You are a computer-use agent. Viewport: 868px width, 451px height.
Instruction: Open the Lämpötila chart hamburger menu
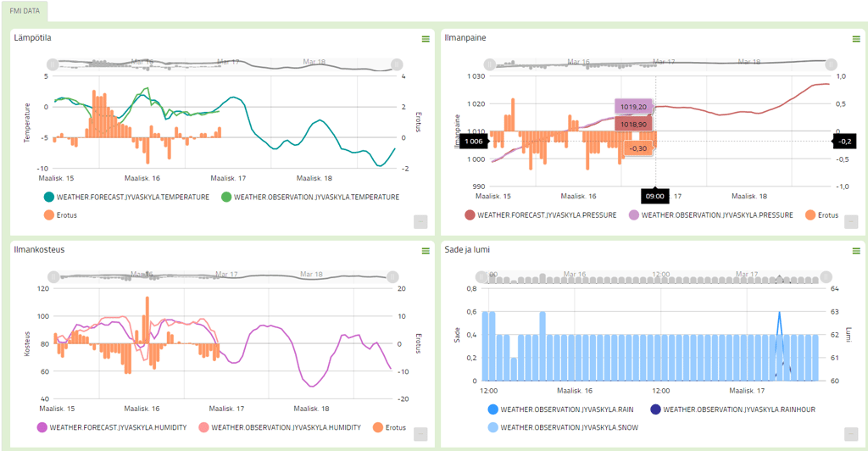point(426,39)
